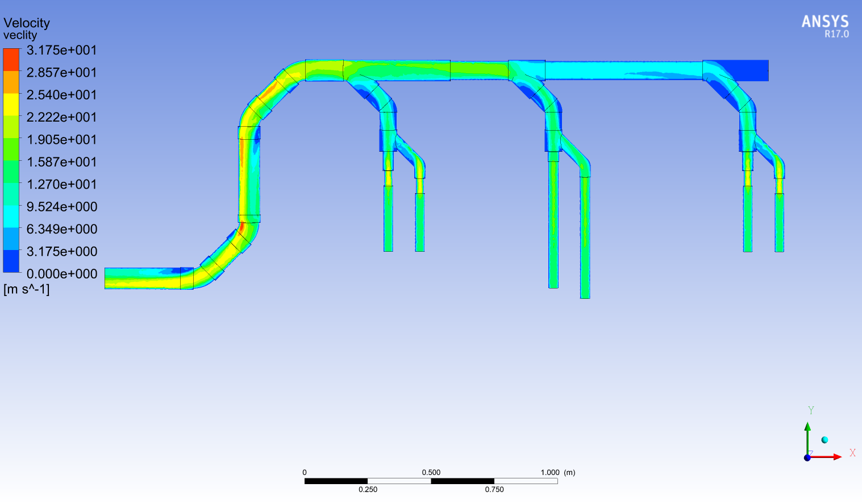Click the ANSYS logo
This screenshot has width=862, height=504.
point(824,22)
